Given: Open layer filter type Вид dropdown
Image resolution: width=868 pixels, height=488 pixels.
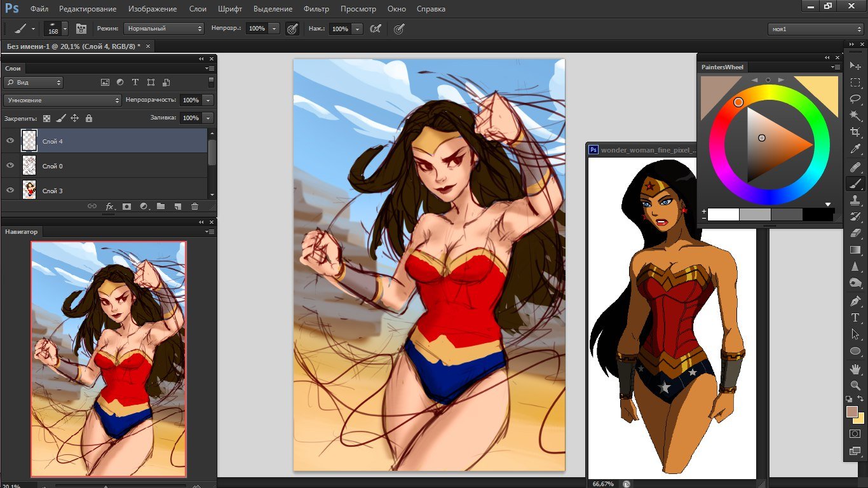Looking at the screenshot, I should point(33,83).
